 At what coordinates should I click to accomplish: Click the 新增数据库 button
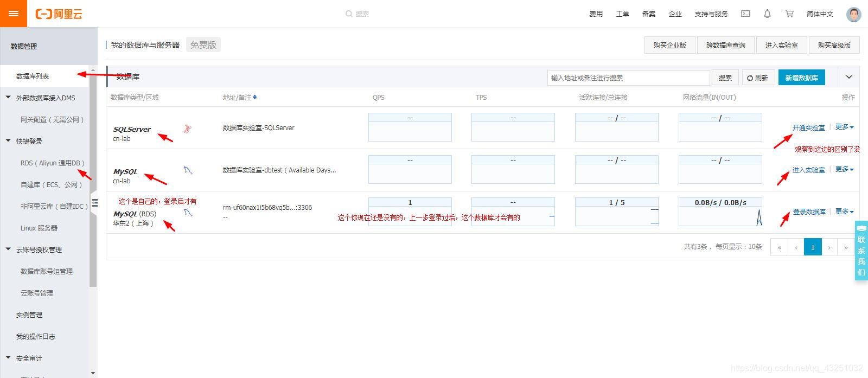point(802,78)
